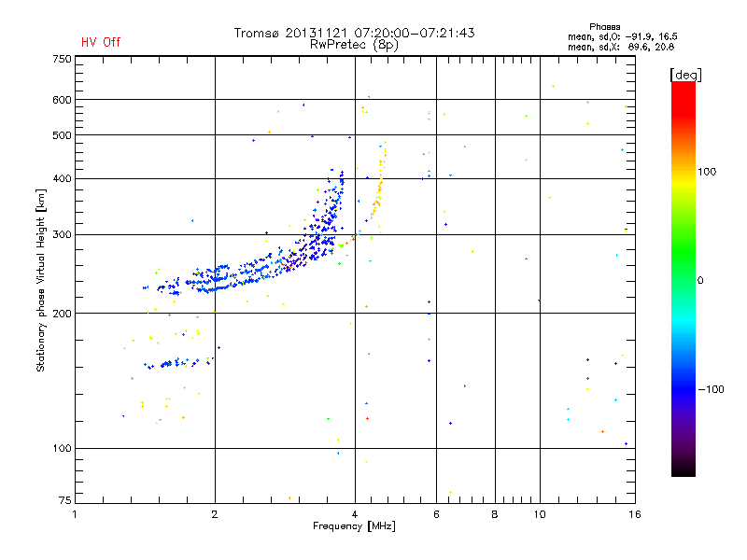Click the y-axis tick label '600'
This screenshot has width=747, height=560.
click(x=62, y=100)
